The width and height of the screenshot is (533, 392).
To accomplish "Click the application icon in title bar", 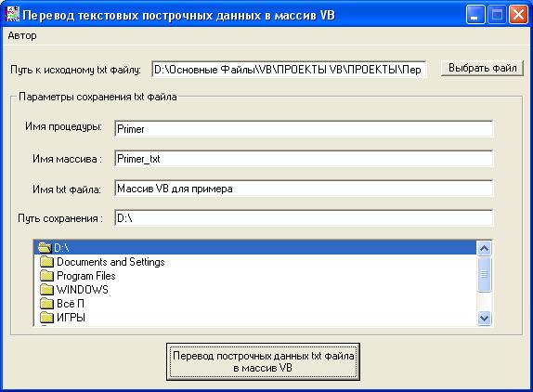I will click(x=12, y=15).
